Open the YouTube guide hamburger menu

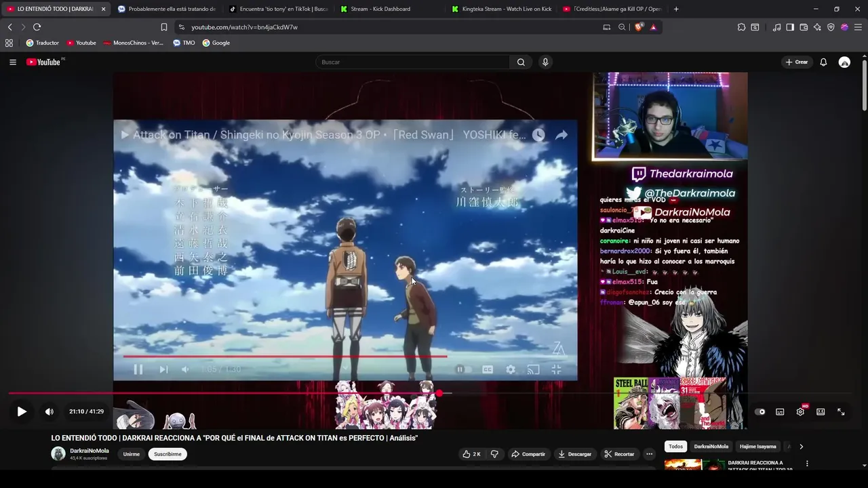point(12,62)
